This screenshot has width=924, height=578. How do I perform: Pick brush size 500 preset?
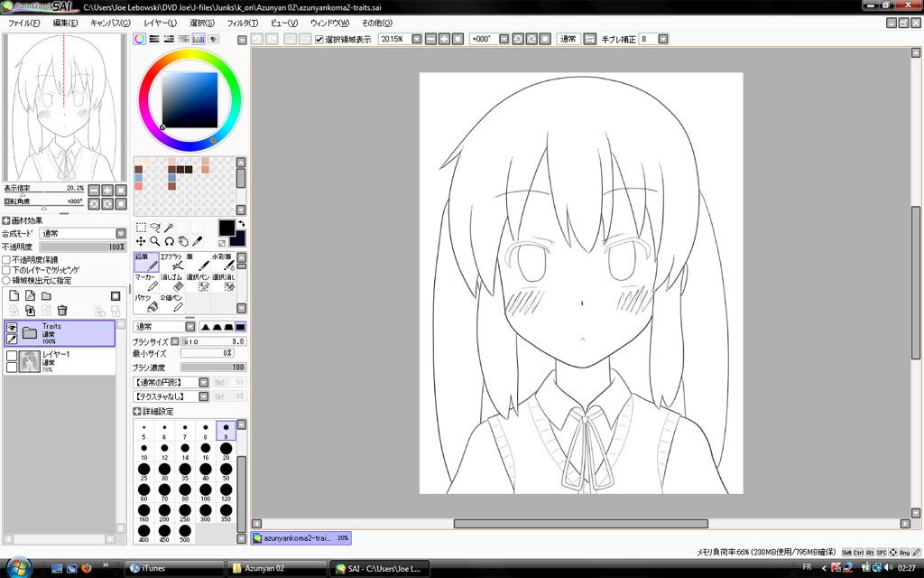click(185, 534)
